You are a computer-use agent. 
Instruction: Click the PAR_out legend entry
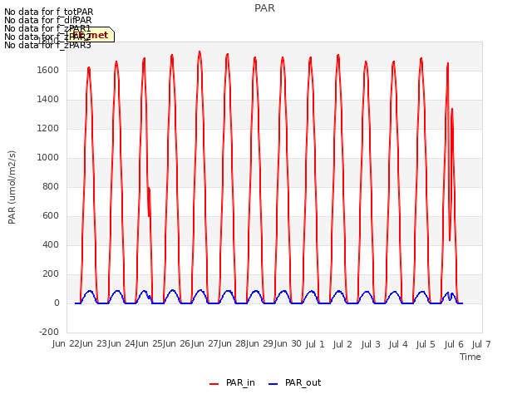point(295,382)
